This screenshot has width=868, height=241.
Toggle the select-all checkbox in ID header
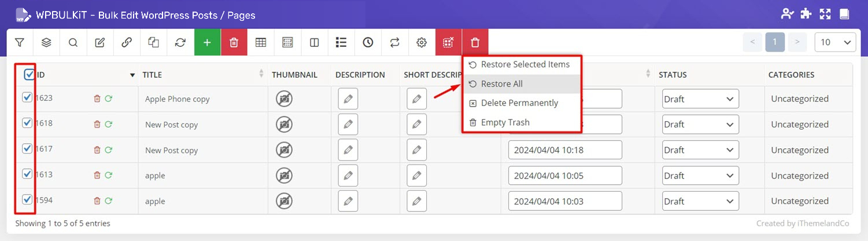29,74
